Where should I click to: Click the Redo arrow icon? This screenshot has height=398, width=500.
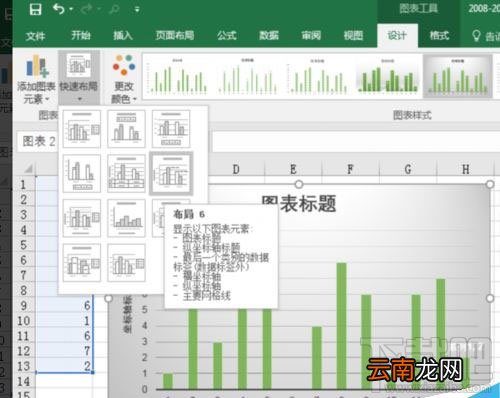coord(87,9)
